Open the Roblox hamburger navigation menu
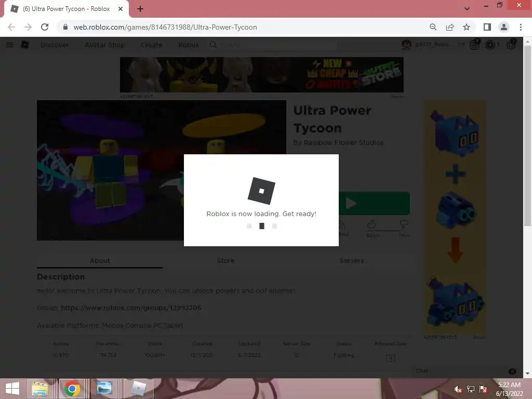This screenshot has height=399, width=532. tap(9, 45)
